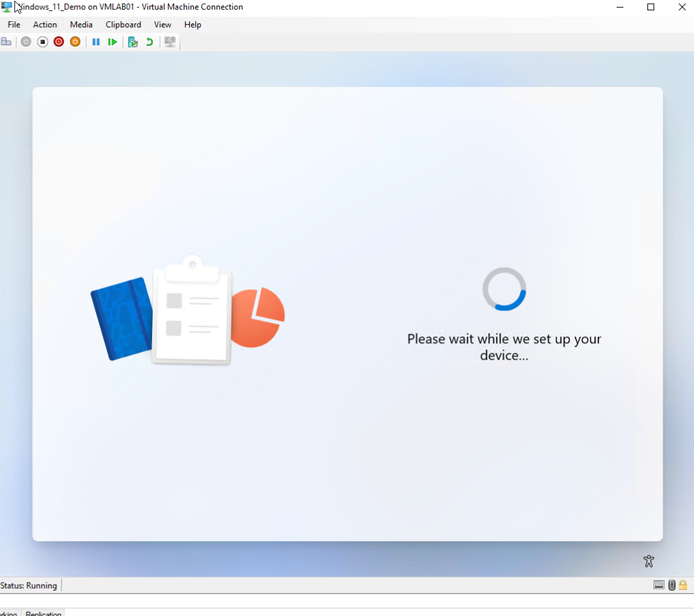Open the View menu options
This screenshot has width=694, height=616.
tap(162, 25)
